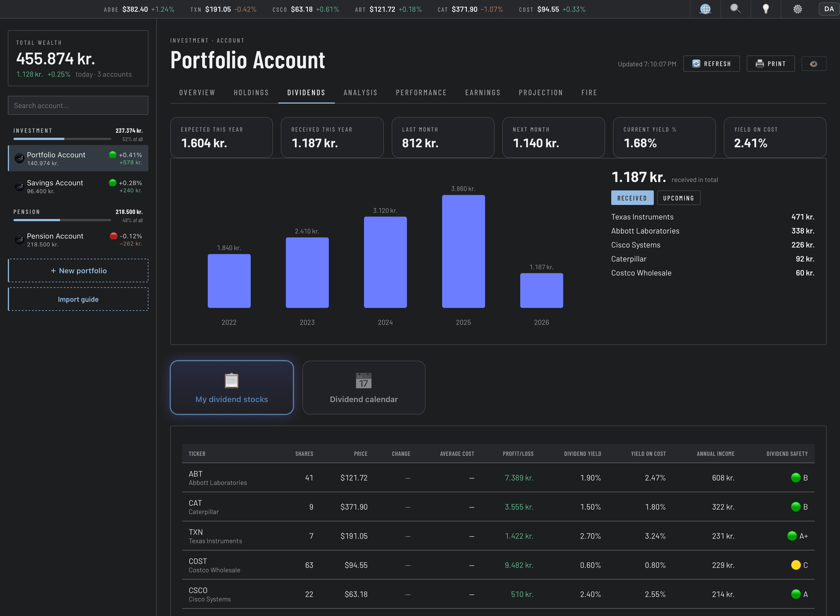
Task: Sort table by Dividend Yield header
Action: (x=582, y=454)
